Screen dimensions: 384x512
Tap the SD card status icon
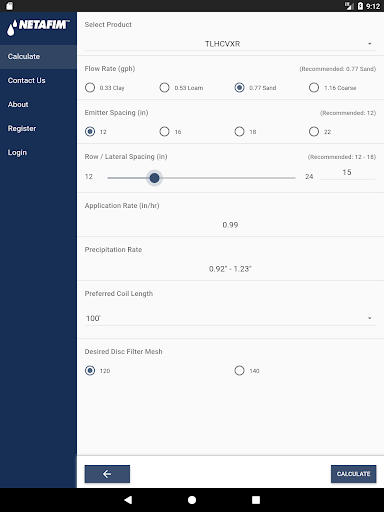pyautogui.click(x=9, y=6)
